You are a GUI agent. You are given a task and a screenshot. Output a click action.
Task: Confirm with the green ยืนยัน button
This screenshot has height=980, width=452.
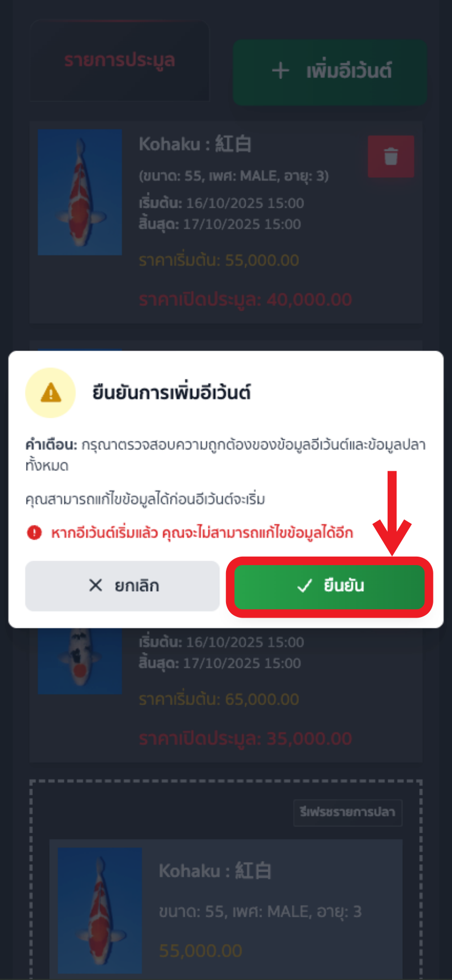329,587
